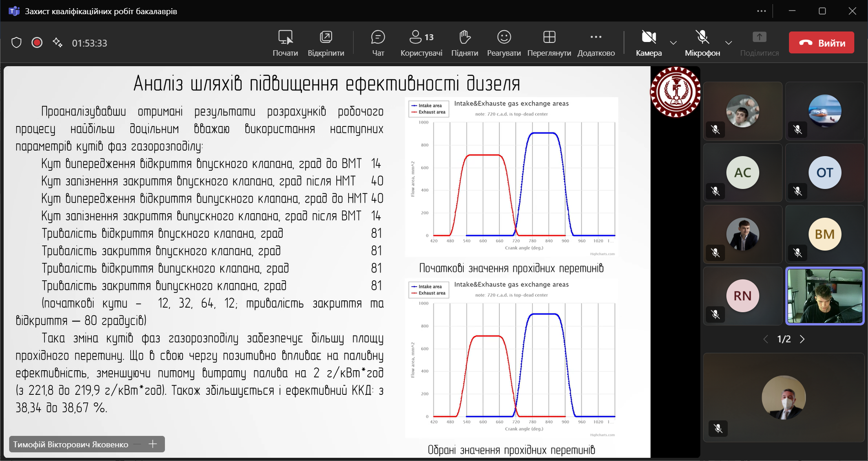This screenshot has width=868, height=461.
Task: Open Реагувати reactions menu
Action: [x=504, y=43]
